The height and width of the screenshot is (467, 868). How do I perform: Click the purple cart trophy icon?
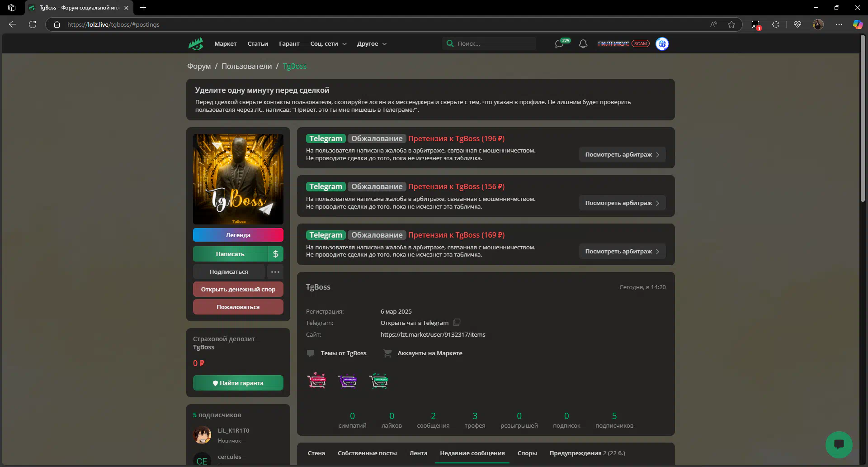click(x=347, y=381)
